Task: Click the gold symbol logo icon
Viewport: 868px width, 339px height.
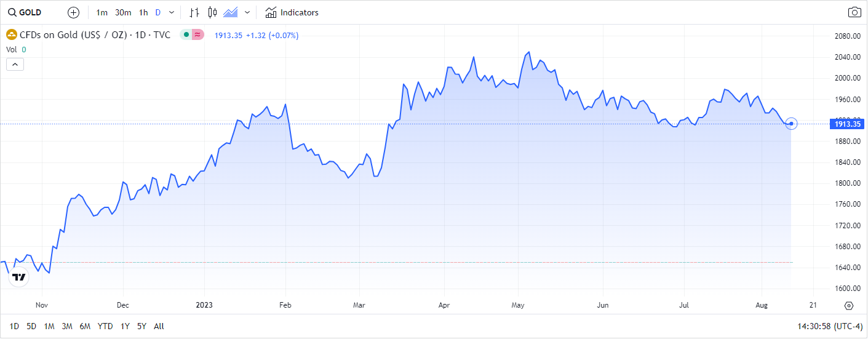Action: (x=11, y=35)
